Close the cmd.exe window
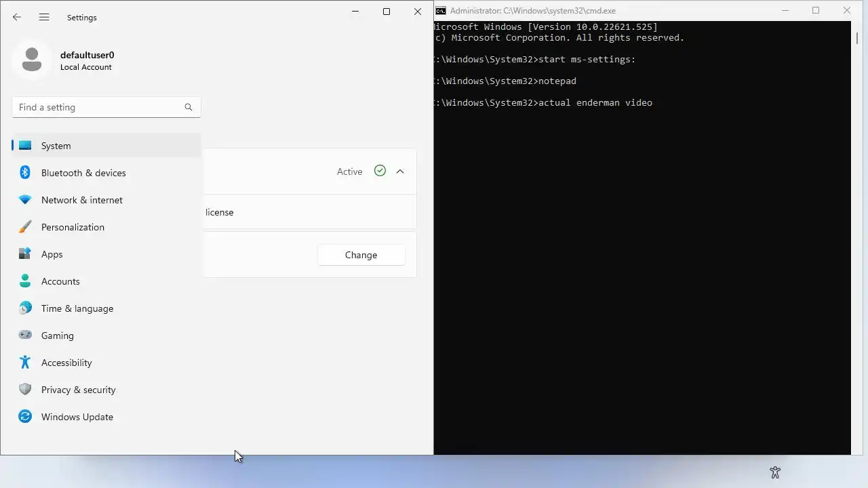 847,10
